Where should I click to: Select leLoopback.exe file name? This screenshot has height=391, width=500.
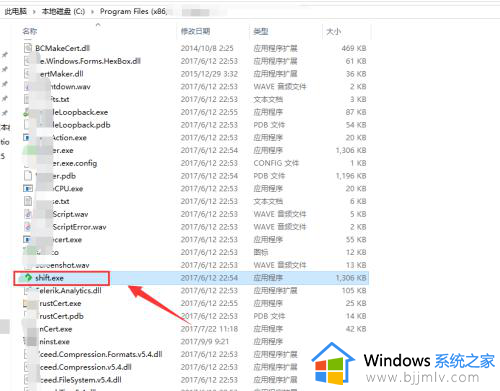80,112
